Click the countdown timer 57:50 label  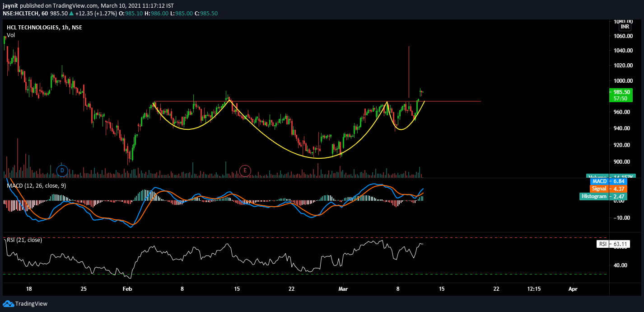(x=621, y=98)
